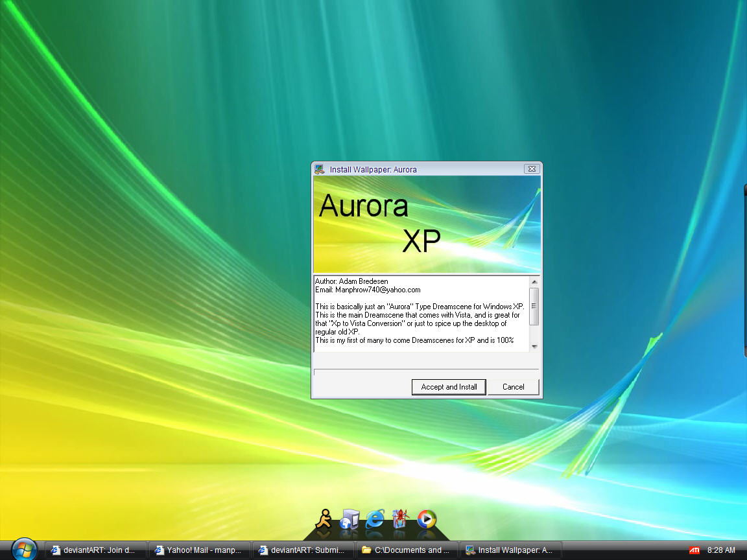This screenshot has width=747, height=560.
Task: Select the network computer icon in the dock
Action: 349,519
